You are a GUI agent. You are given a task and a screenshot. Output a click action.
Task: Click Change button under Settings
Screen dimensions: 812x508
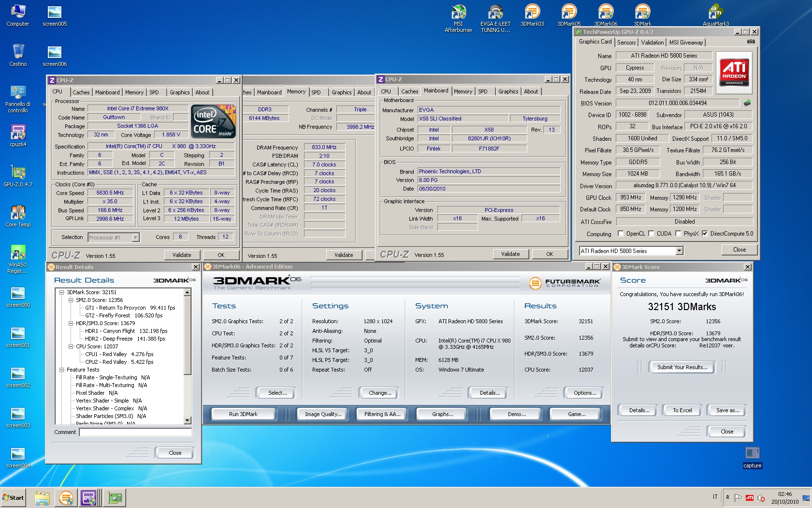(x=380, y=393)
